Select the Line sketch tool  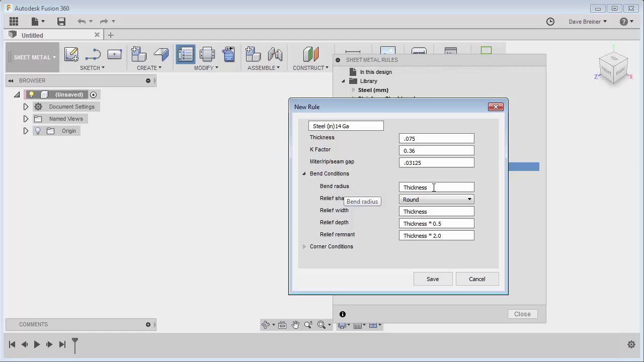tap(93, 54)
